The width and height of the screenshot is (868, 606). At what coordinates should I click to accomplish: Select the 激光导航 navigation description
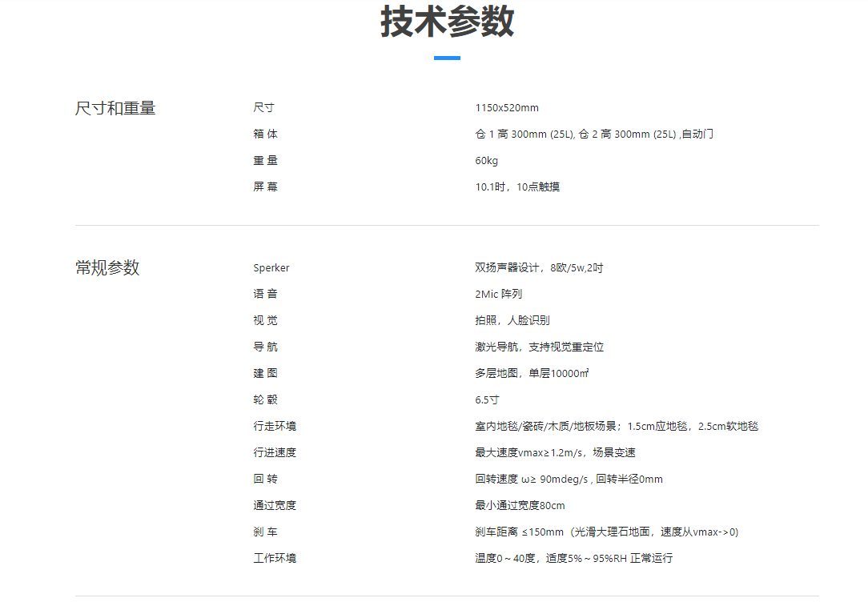click(x=539, y=347)
